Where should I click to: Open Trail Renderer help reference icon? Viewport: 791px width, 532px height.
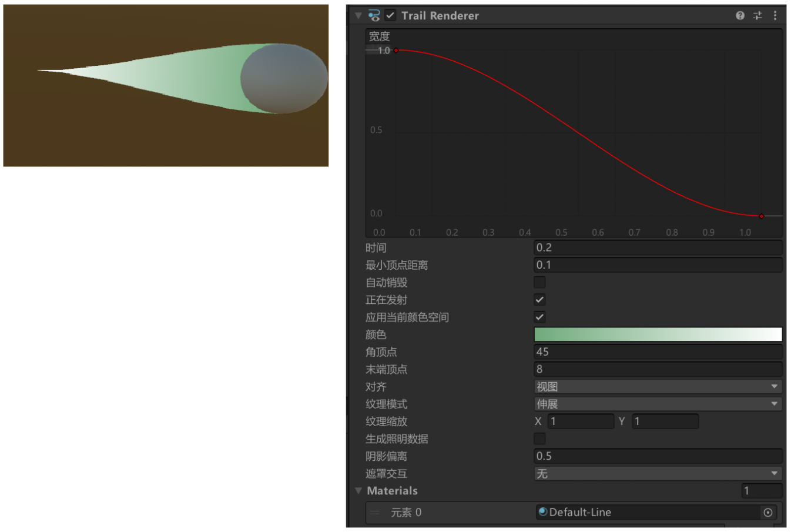coord(740,16)
